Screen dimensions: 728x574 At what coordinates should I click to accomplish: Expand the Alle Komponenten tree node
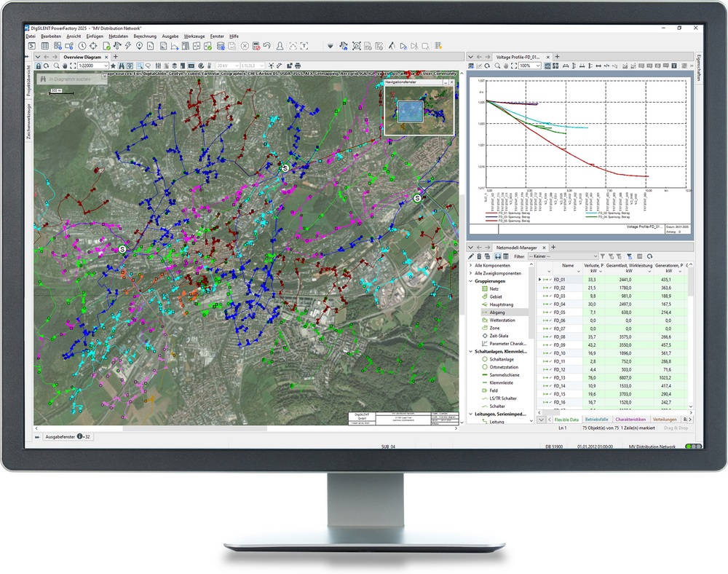pos(470,266)
